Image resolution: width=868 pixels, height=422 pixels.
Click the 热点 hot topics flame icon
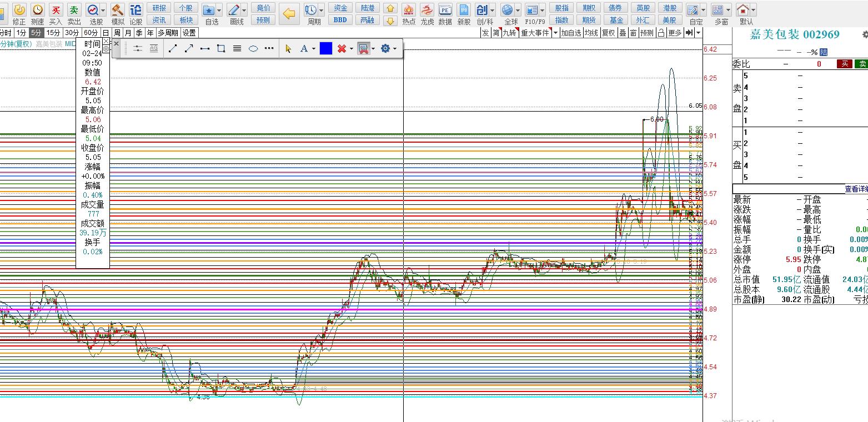pos(409,10)
